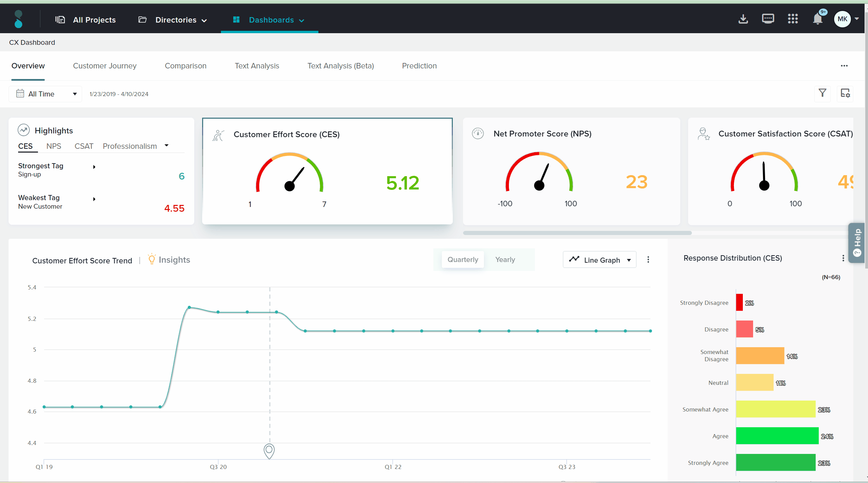The height and width of the screenshot is (483, 868).
Task: Open the notifications bell
Action: (x=817, y=19)
